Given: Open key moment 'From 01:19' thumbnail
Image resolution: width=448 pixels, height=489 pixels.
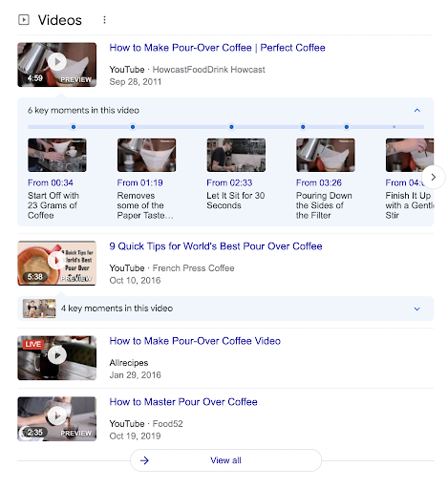Looking at the screenshot, I should click(x=146, y=155).
